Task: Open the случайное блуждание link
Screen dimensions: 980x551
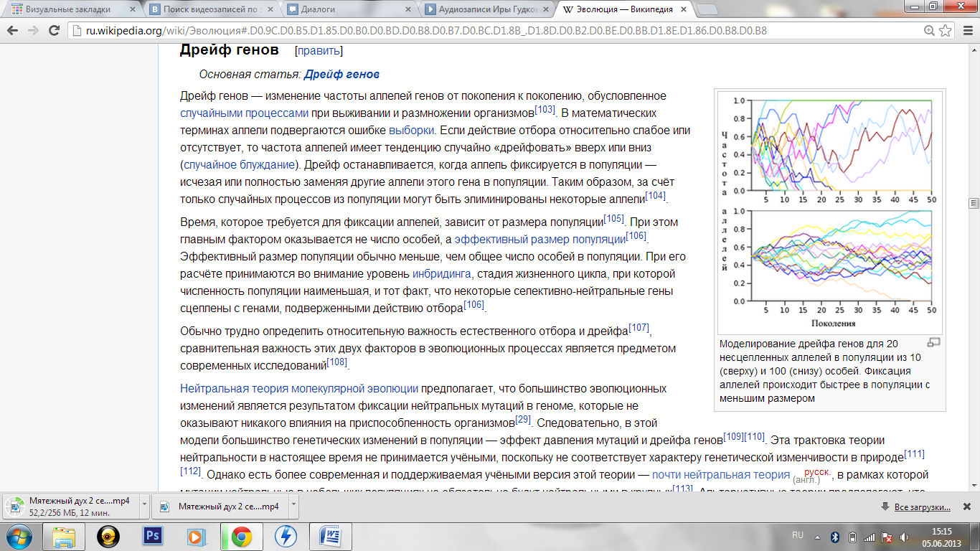Action: tap(240, 165)
